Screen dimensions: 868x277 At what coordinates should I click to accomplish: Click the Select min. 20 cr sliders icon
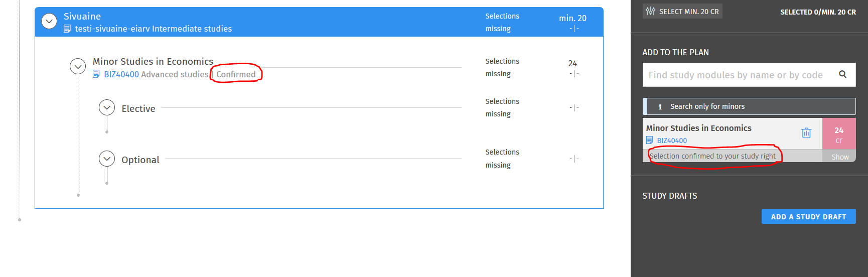tap(651, 11)
